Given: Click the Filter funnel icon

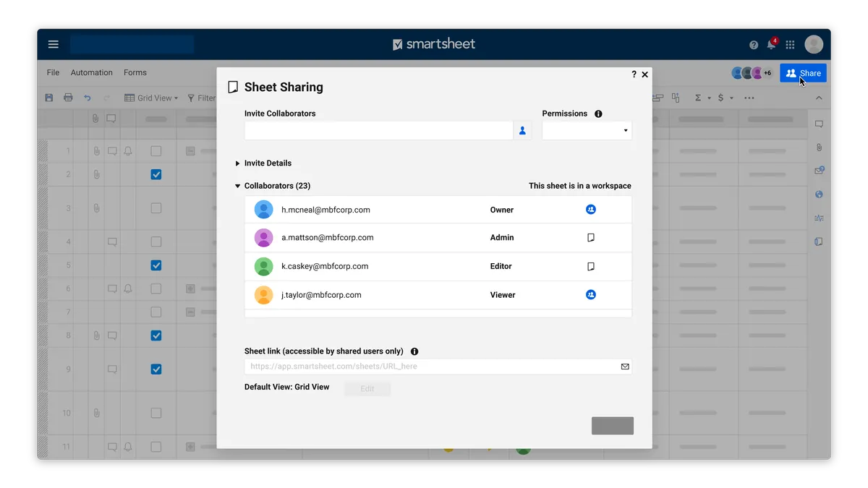Looking at the screenshot, I should (x=192, y=98).
